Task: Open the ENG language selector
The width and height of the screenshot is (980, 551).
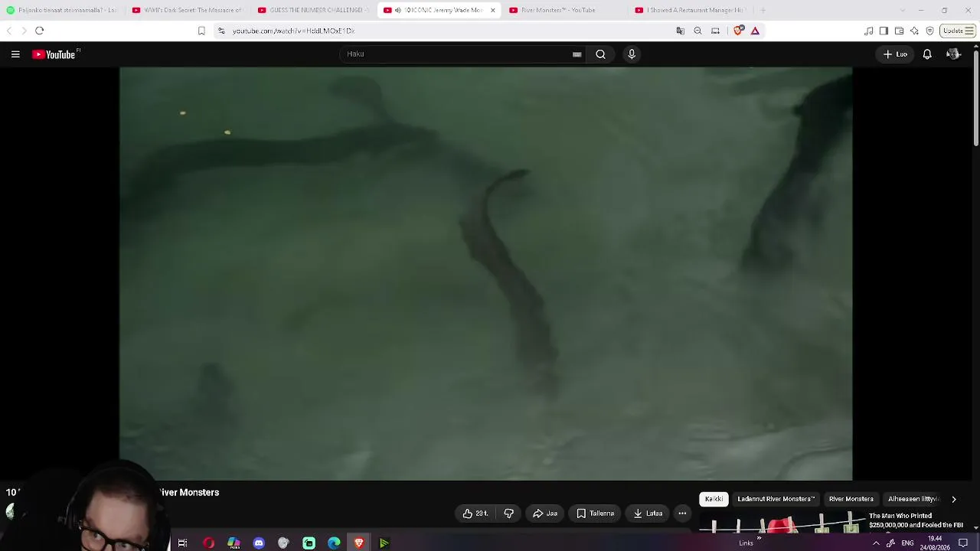Action: 907,543
